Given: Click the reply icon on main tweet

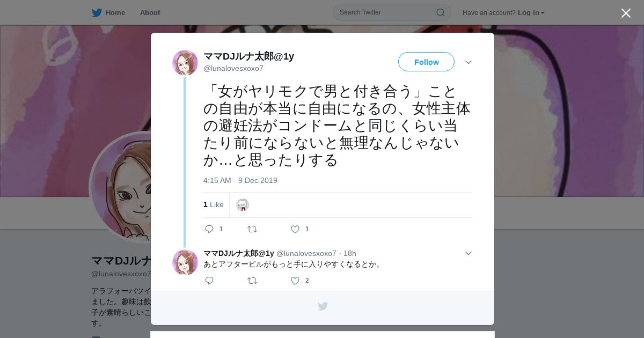Looking at the screenshot, I should 209,229.
